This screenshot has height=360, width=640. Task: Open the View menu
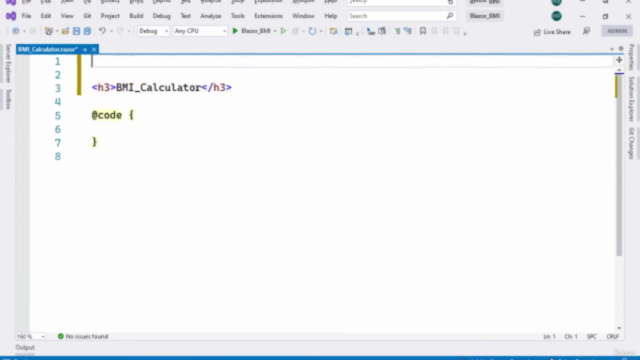tap(67, 16)
